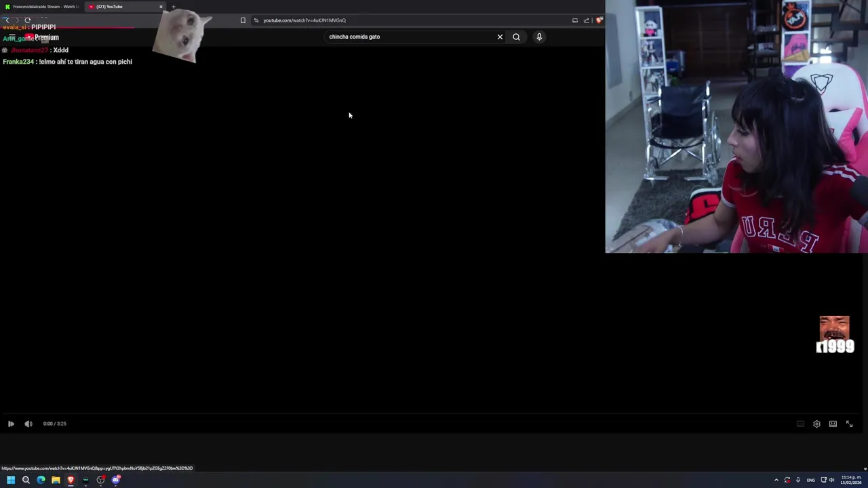Click the YouTube search magnifier button
Viewport: 868px width, 488px height.
click(516, 37)
